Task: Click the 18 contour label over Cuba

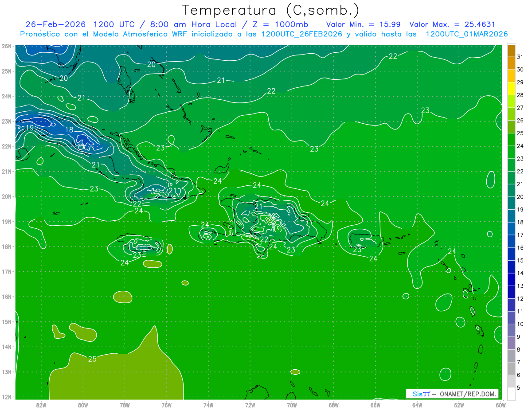Action: (x=69, y=130)
